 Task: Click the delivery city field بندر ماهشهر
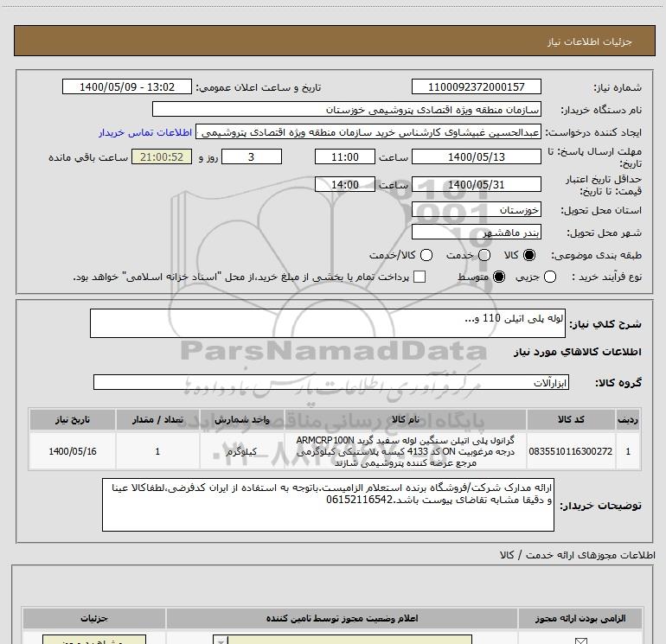coord(476,233)
